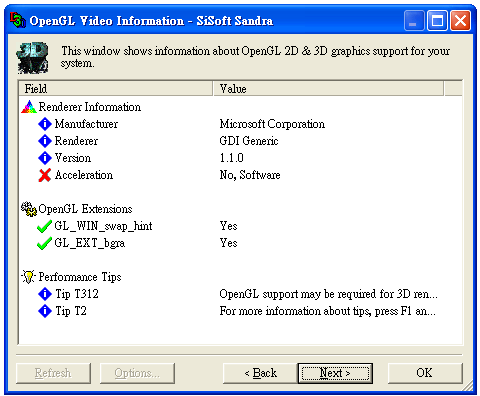Click the Yes value for GL_WIN_swap_hint
The height and width of the screenshot is (396, 480).
228,226
